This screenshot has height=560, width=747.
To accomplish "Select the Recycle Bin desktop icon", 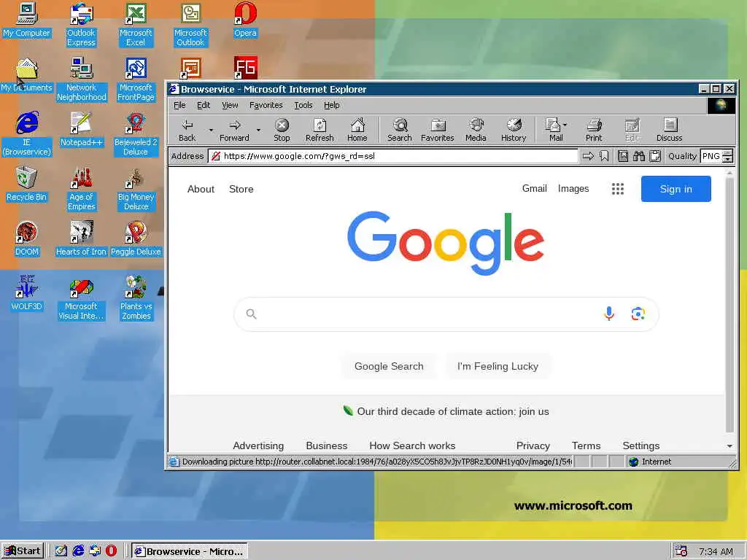I will tap(27, 184).
